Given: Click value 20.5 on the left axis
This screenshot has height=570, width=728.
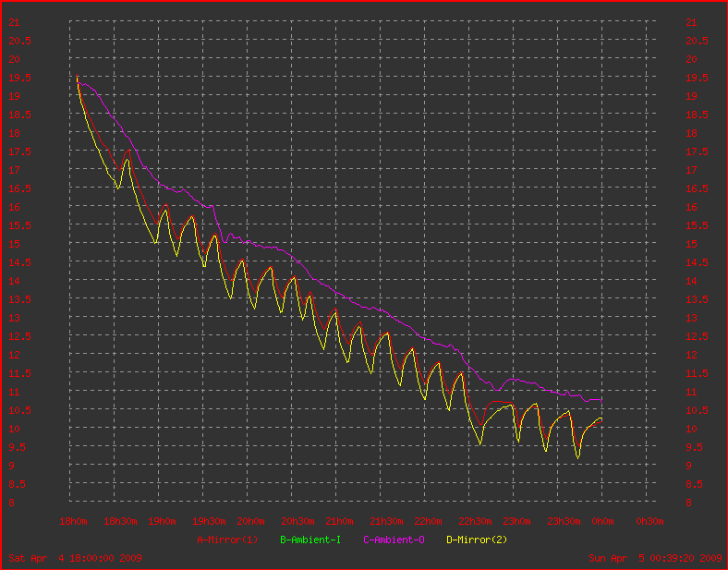Looking at the screenshot, I should [x=20, y=41].
